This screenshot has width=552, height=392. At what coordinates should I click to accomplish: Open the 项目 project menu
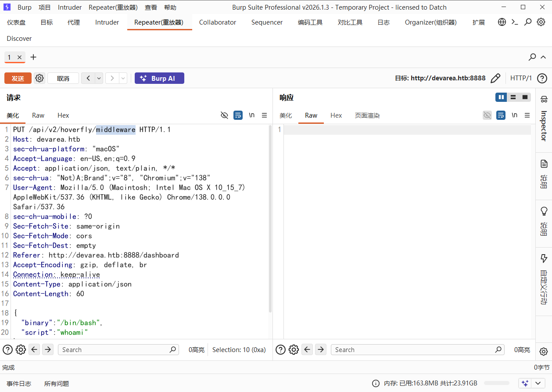[x=45, y=7]
